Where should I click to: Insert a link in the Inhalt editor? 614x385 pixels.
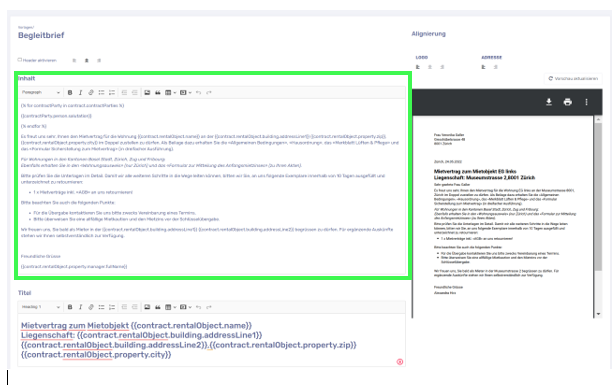[91, 92]
